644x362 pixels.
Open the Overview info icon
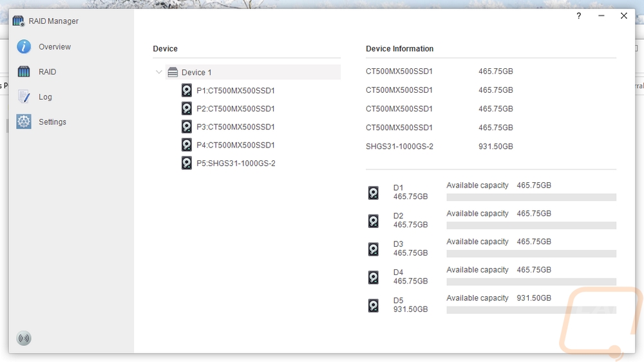pyautogui.click(x=24, y=46)
